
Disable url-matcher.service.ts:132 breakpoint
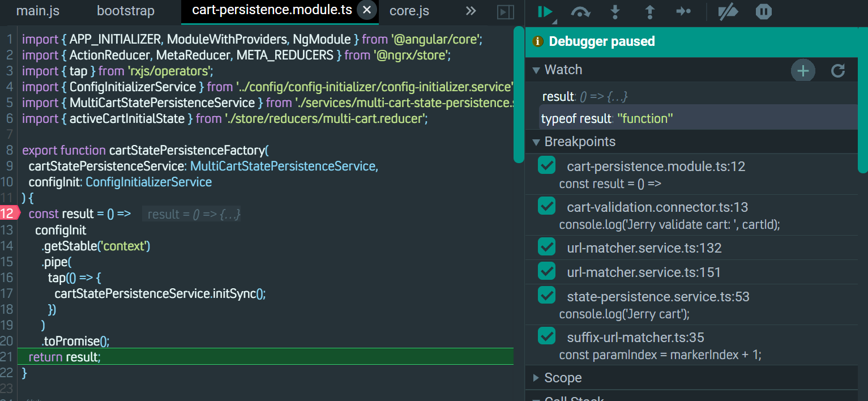pos(547,247)
